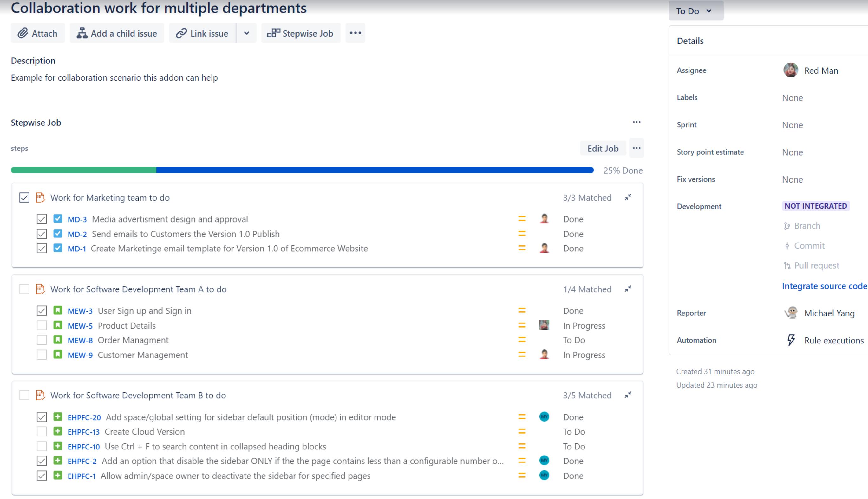The width and height of the screenshot is (868, 499).
Task: Open the Stepwise Job toolbar icon
Action: 274,33
